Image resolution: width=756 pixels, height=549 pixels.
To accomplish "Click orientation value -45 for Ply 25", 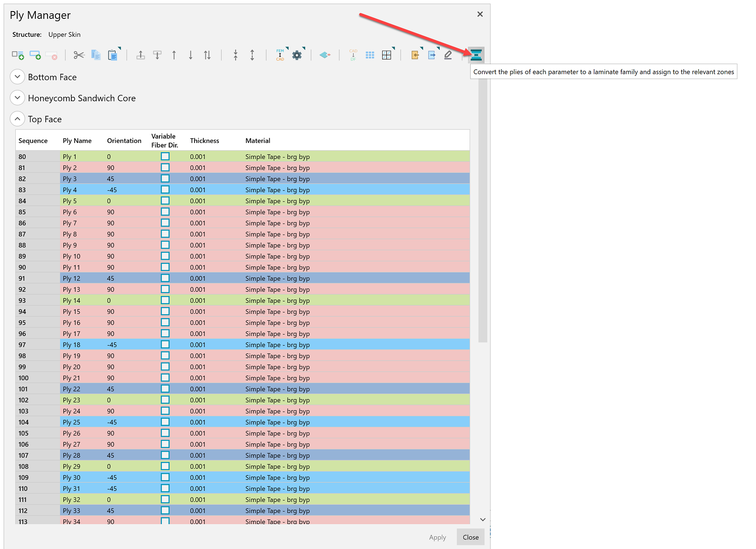I will [x=112, y=422].
